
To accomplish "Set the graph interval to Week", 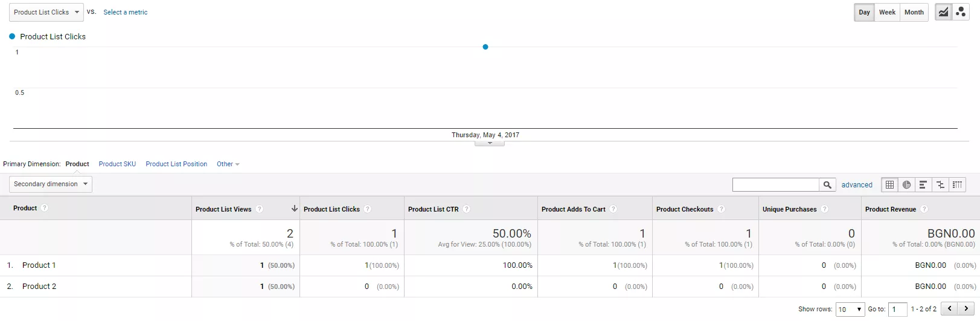I will click(x=887, y=12).
